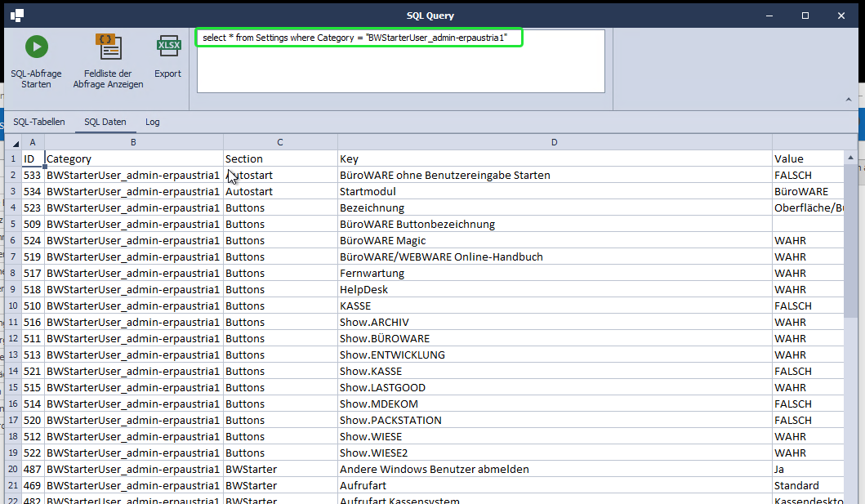Select the 'Show.LASTGOOD' cell

point(555,388)
